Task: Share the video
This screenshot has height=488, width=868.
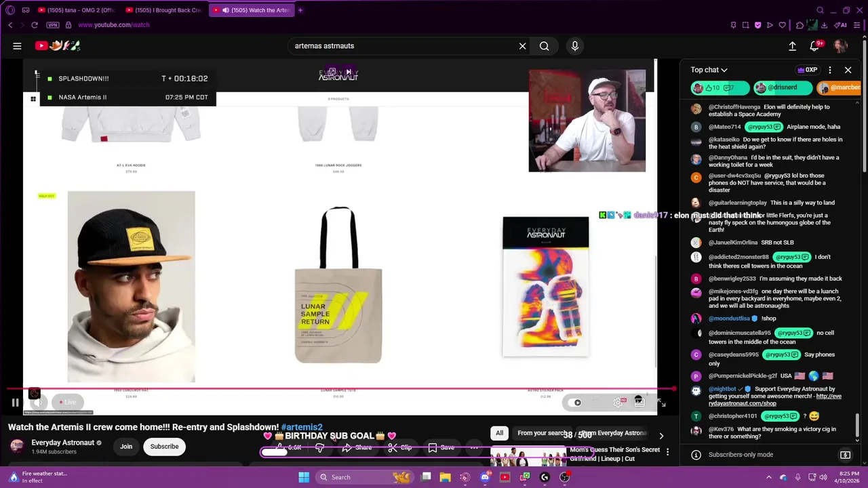Action: (357, 447)
